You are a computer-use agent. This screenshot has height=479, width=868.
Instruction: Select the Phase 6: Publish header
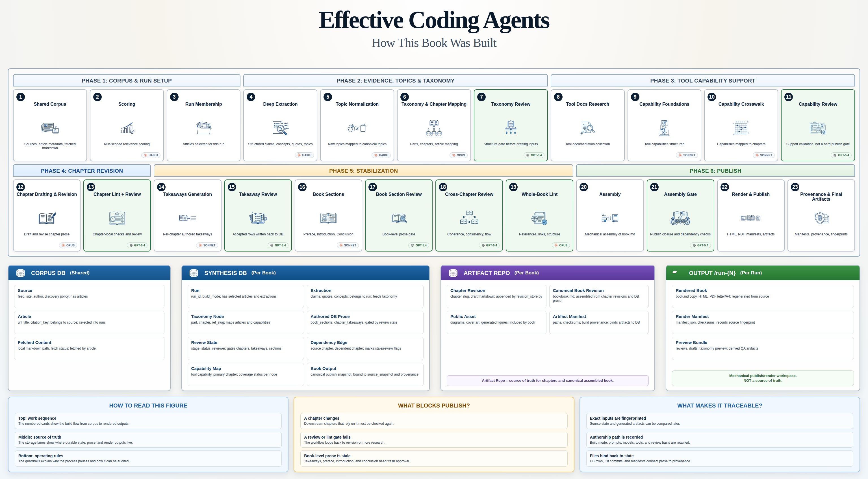click(x=715, y=171)
